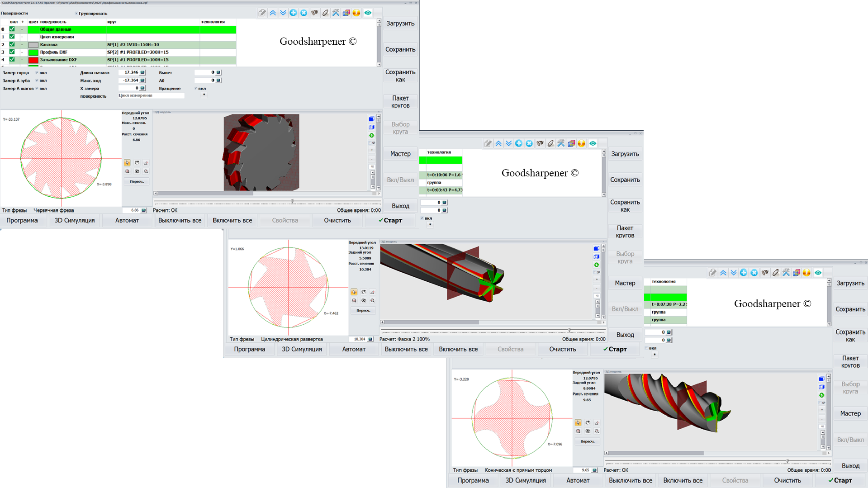Toggle the eye visibility icon in the Червячная фреза window

(x=368, y=13)
